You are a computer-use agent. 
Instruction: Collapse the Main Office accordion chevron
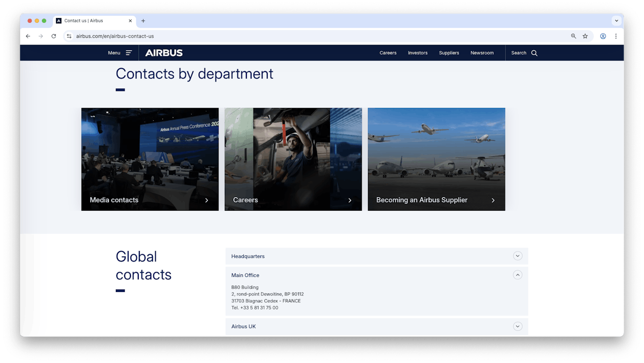517,275
